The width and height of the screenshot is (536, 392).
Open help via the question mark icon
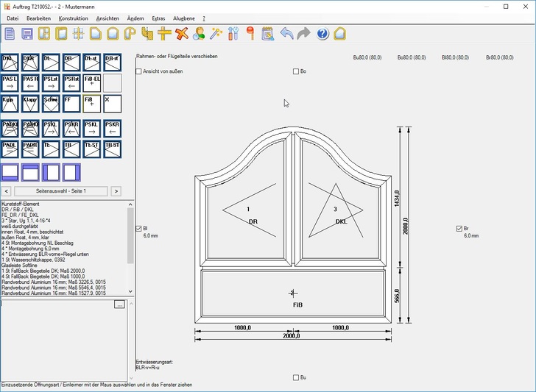click(x=322, y=34)
